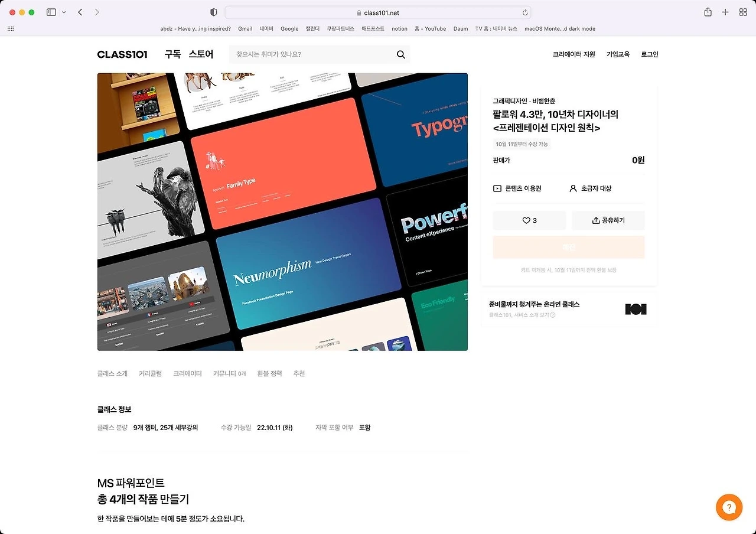The height and width of the screenshot is (534, 756).
Task: Open the TV 홈 : 네이버 뉴스 bookmark
Action: 496,28
